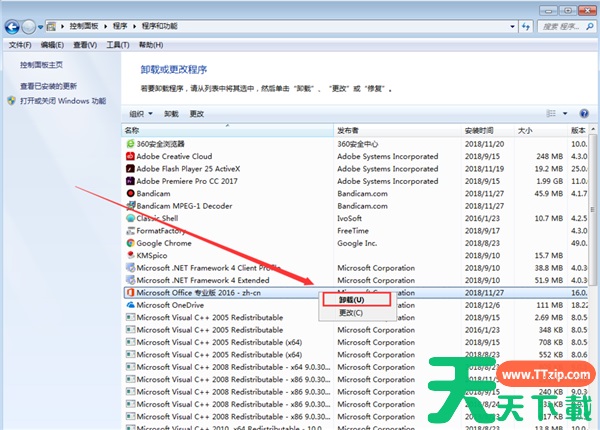Image resolution: width=600 pixels, height=430 pixels.
Task: Open the recent pages dropdown arrow
Action: click(40, 27)
